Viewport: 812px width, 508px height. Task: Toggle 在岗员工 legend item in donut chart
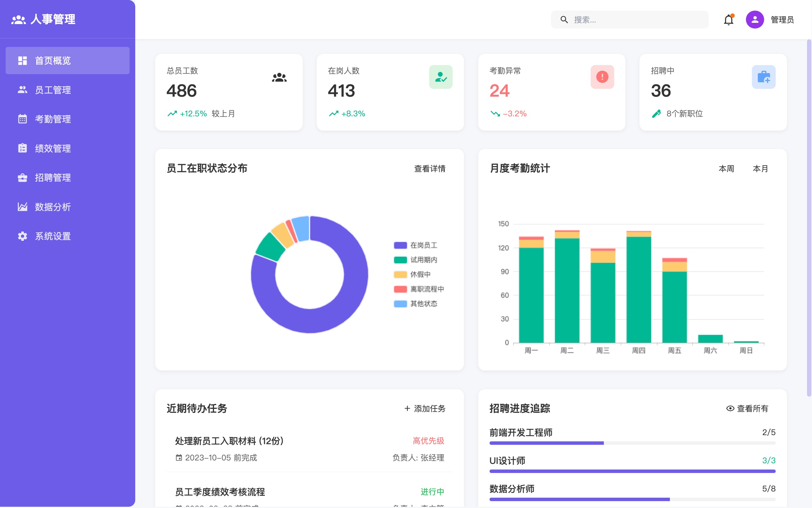click(x=416, y=245)
